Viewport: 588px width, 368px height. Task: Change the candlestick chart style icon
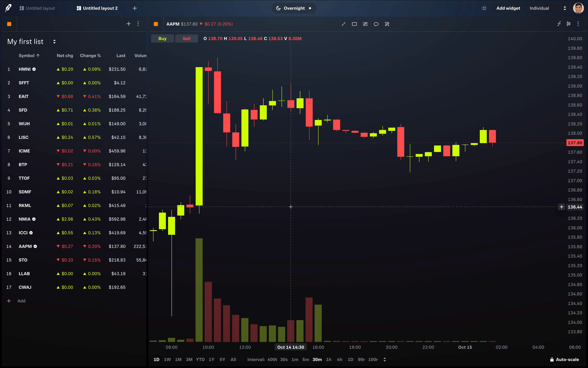[x=569, y=24]
